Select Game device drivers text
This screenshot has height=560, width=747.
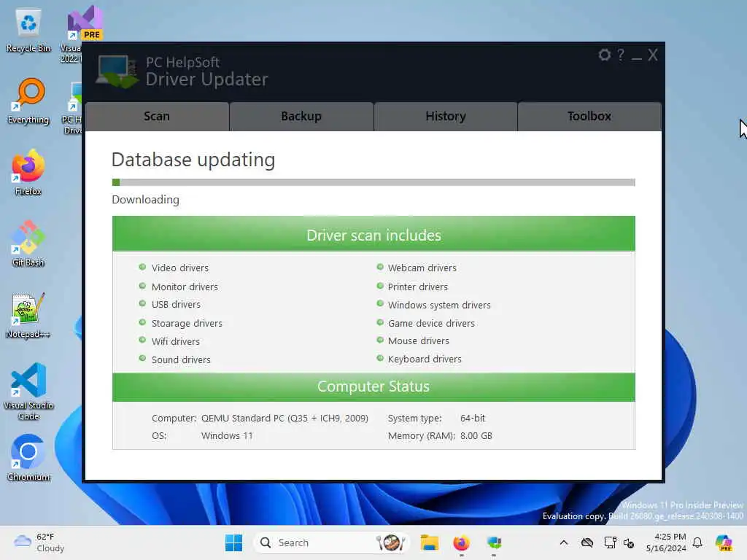431,323
